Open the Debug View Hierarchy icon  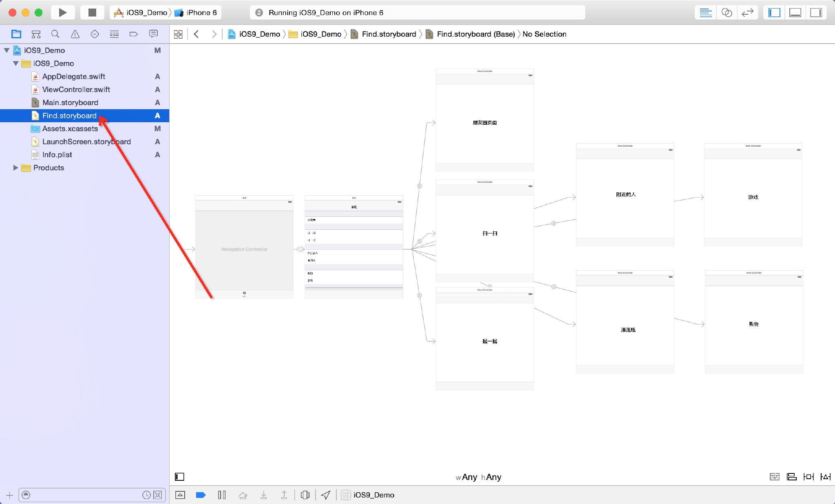point(305,495)
